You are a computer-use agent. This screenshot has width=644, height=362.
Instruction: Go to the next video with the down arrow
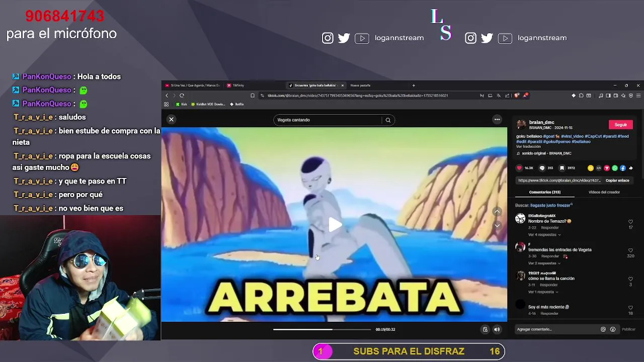point(497,226)
